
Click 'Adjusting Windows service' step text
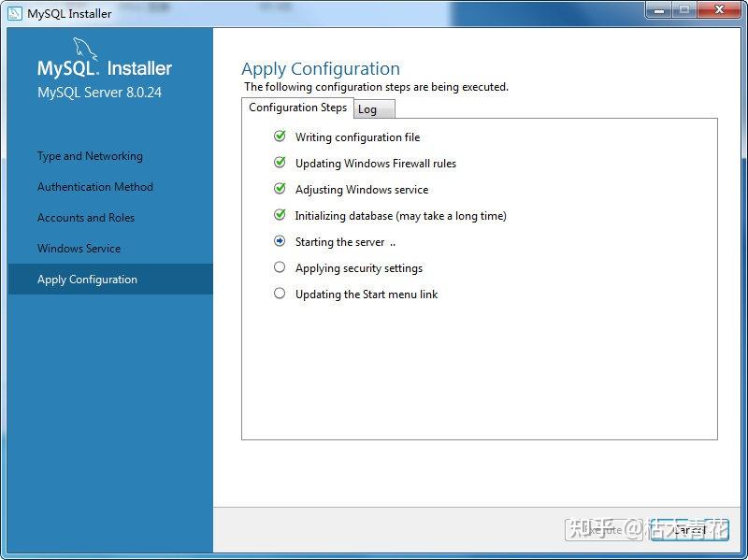pos(362,190)
